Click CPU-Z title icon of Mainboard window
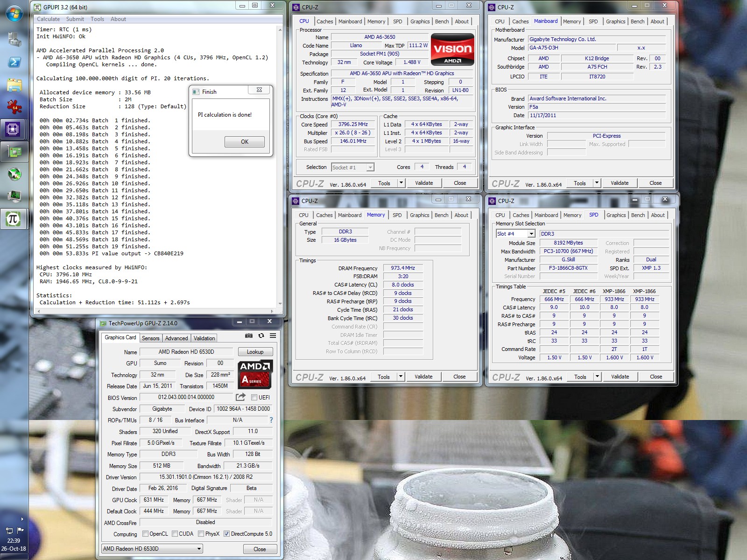Screen dimensions: 747x560 point(491,7)
